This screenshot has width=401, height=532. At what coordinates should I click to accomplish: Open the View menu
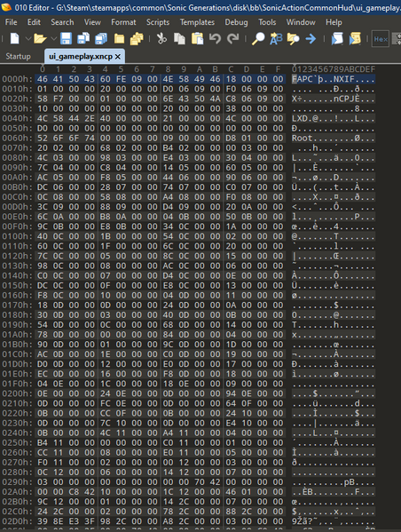point(92,22)
